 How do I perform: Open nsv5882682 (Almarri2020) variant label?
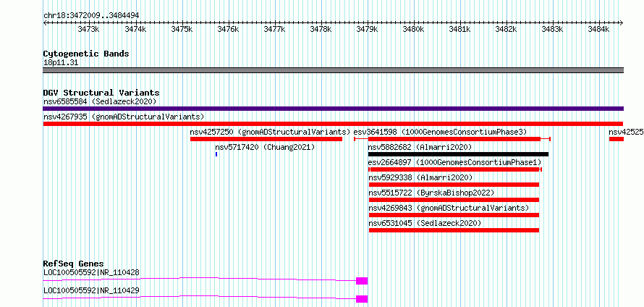coord(420,147)
